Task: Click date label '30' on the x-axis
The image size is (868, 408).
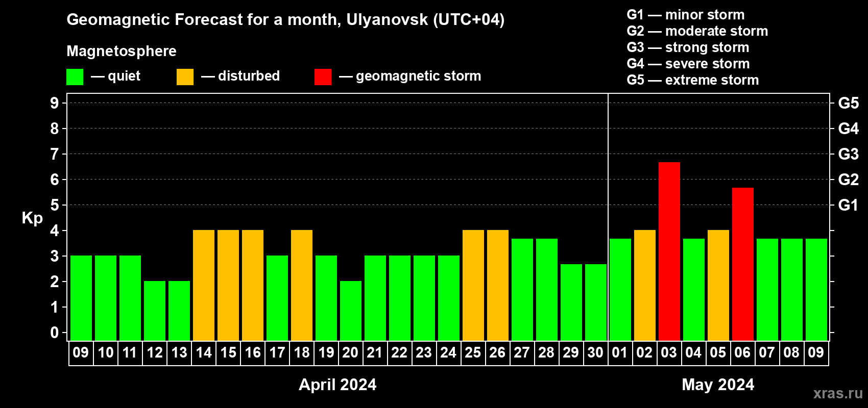Action: coord(596,352)
